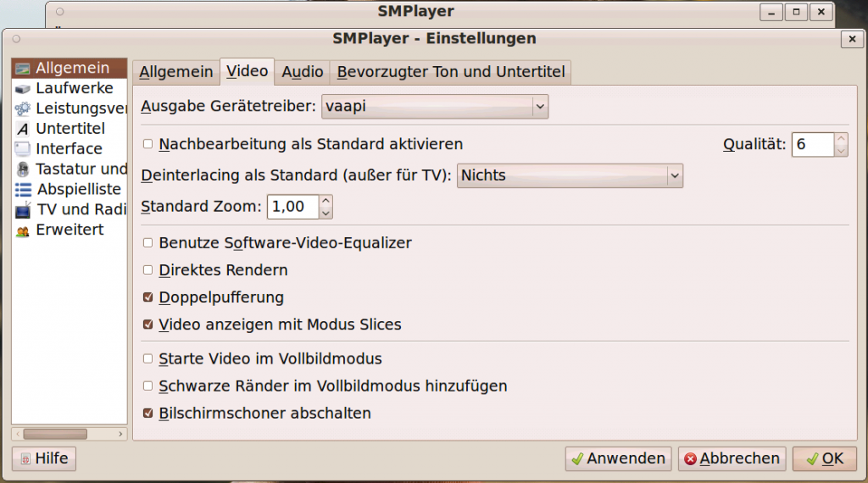The width and height of the screenshot is (868, 483).
Task: Click the Abbrechen button
Action: pos(732,458)
